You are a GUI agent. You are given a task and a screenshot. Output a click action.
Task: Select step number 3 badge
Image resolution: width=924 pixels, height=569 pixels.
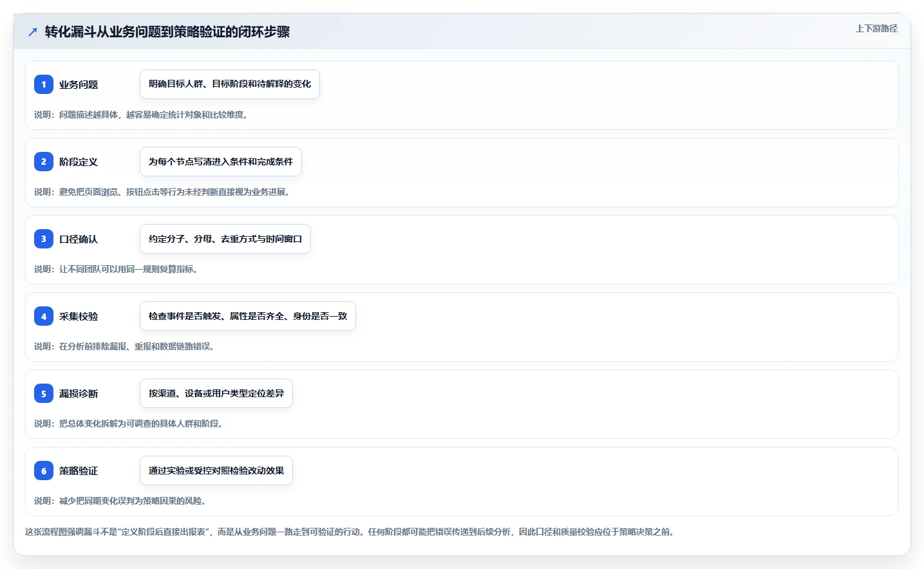[x=44, y=239]
